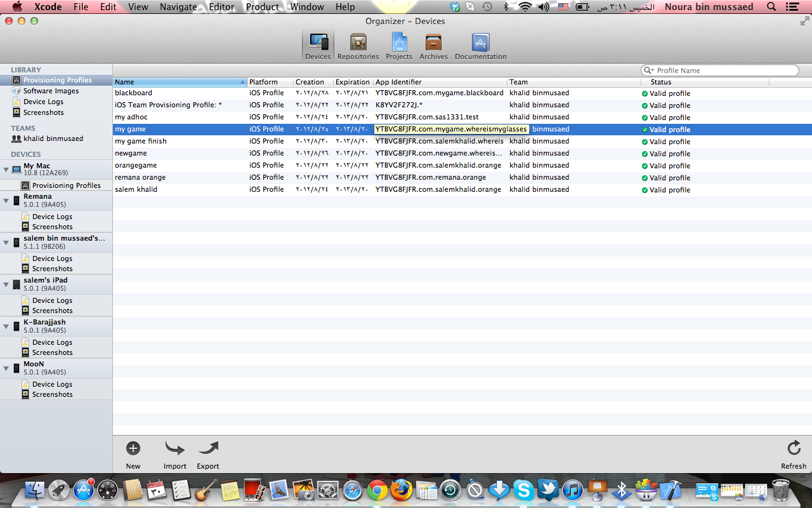
Task: Select the khalid binmusaed team
Action: [x=53, y=138]
